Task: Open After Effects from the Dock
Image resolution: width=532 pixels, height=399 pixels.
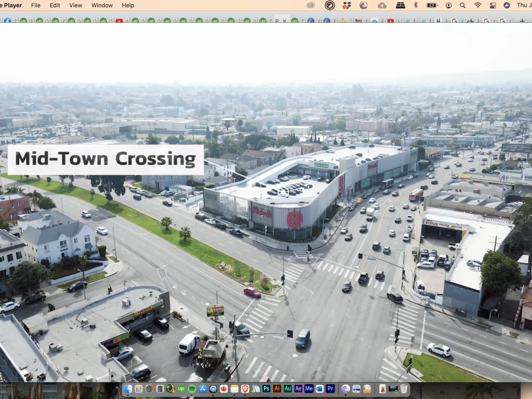Action: (298, 388)
